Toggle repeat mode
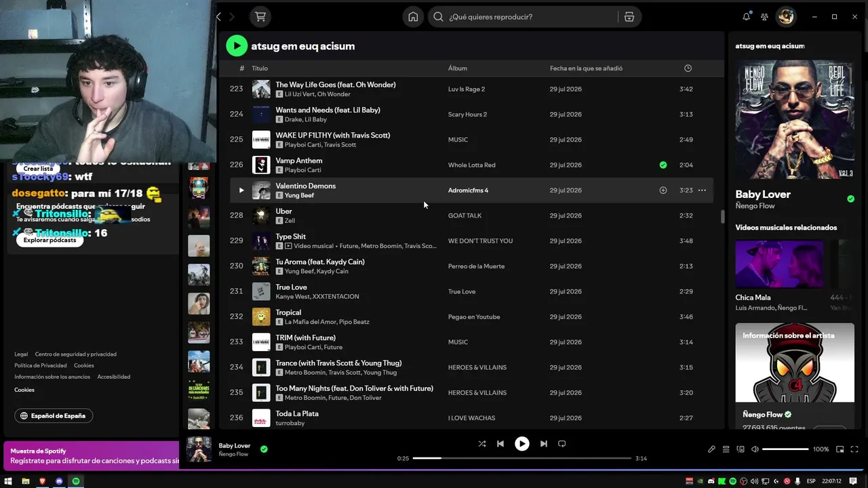This screenshot has width=868, height=488. tap(561, 444)
